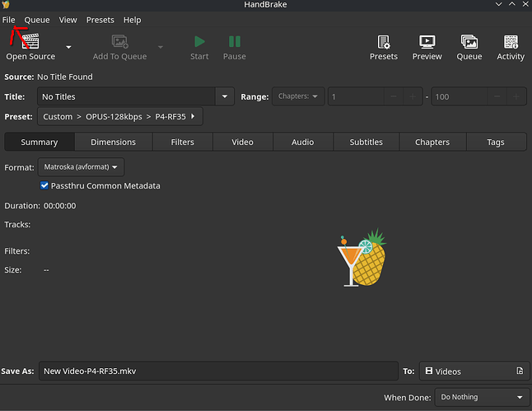This screenshot has width=532, height=411.
Task: Switch to the Summary tab
Action: [x=40, y=142]
